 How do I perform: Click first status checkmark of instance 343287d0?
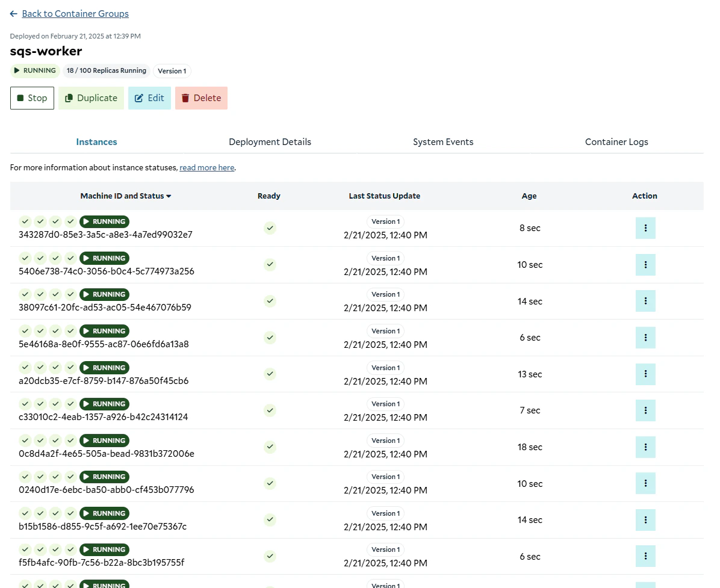tap(25, 221)
